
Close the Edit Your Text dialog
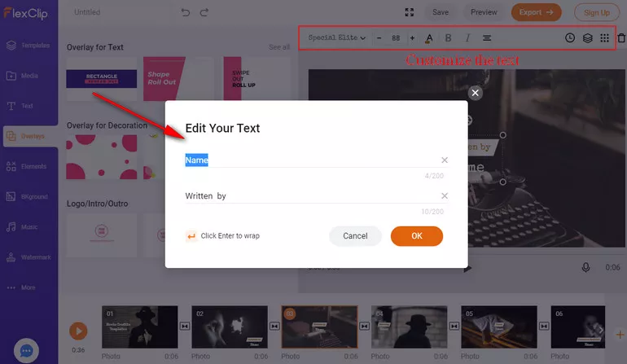coord(475,93)
